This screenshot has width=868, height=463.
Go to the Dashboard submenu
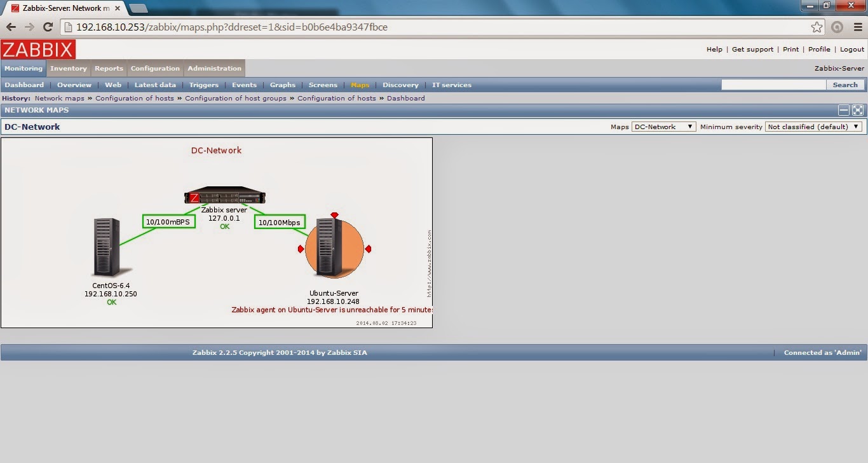coord(24,85)
